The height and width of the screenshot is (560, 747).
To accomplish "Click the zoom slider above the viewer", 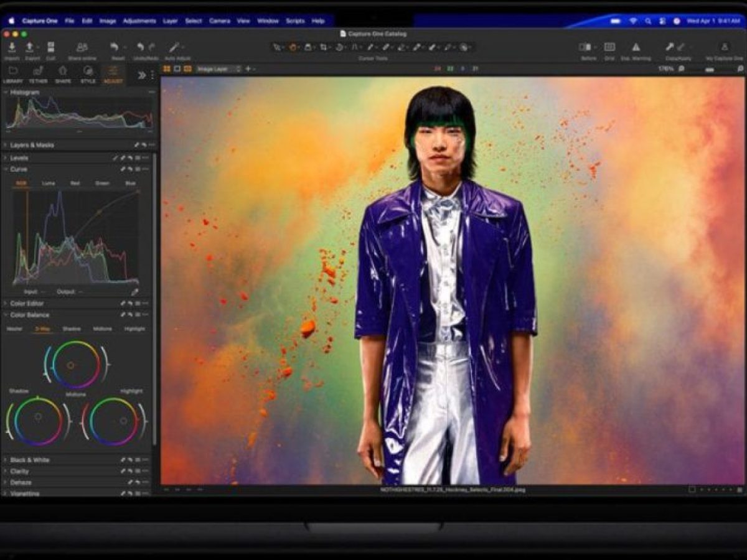I will click(711, 69).
